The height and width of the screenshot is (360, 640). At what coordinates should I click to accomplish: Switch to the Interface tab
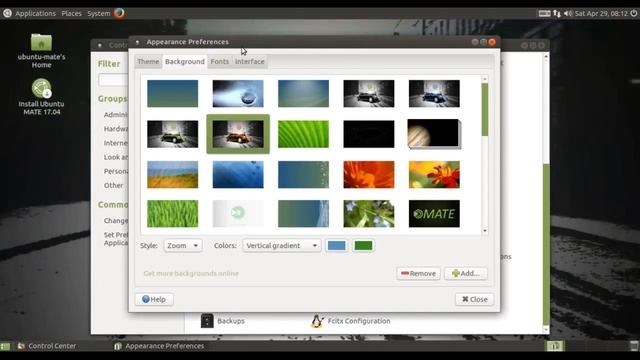pos(249,62)
